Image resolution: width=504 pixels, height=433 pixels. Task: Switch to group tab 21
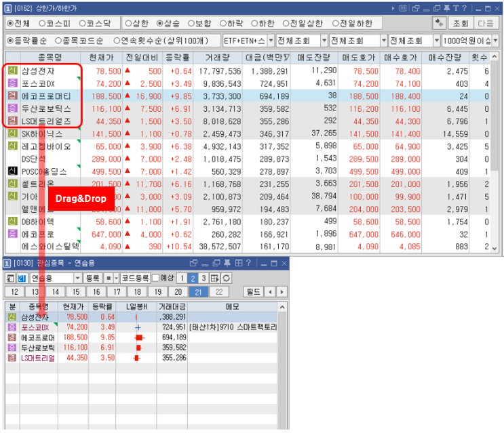point(198,292)
